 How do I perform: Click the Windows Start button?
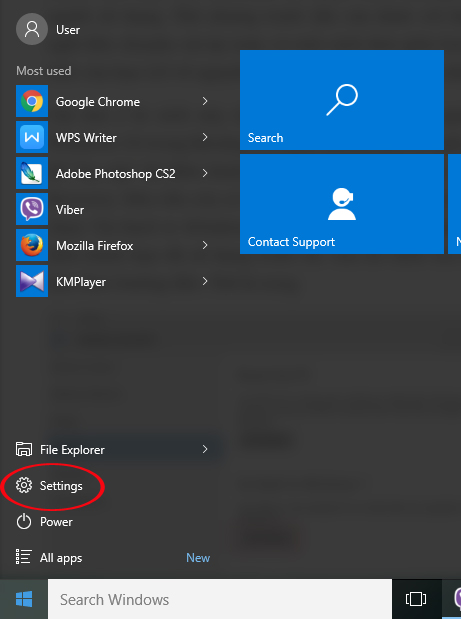coord(24,599)
